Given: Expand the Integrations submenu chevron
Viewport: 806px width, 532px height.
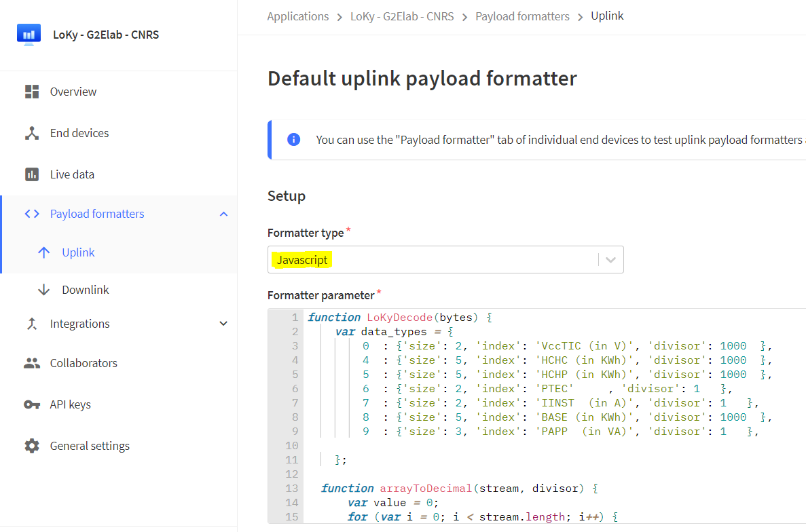Looking at the screenshot, I should [x=223, y=324].
